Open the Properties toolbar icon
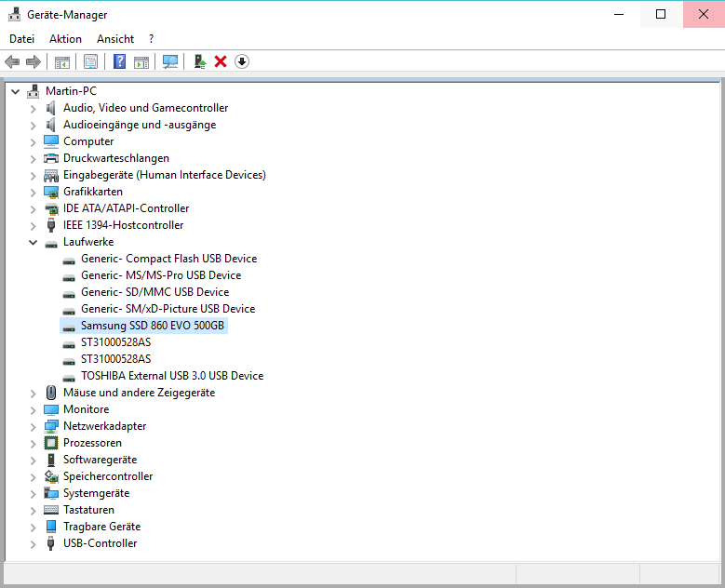725x588 pixels. [x=90, y=61]
